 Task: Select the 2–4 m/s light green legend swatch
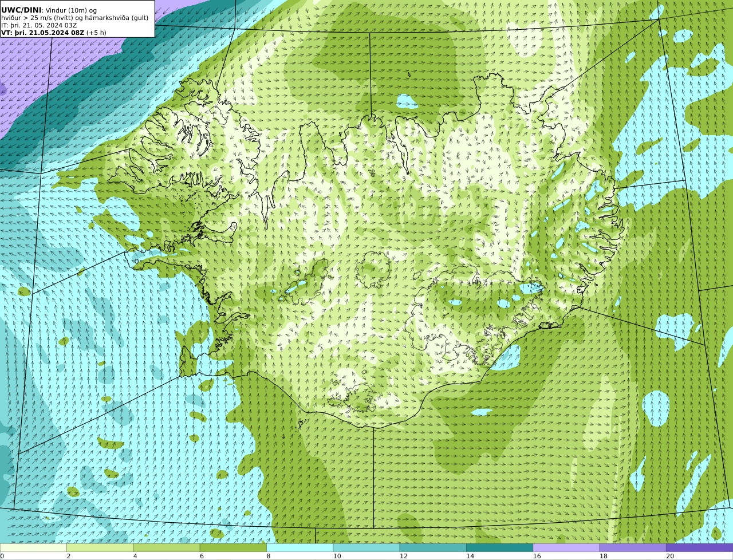pyautogui.click(x=100, y=548)
